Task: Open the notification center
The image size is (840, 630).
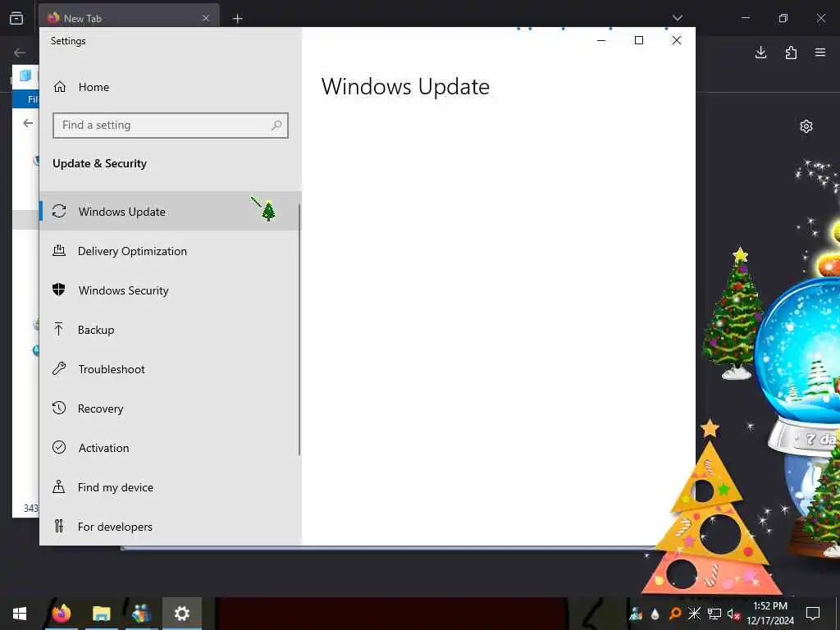Action: coord(813,614)
